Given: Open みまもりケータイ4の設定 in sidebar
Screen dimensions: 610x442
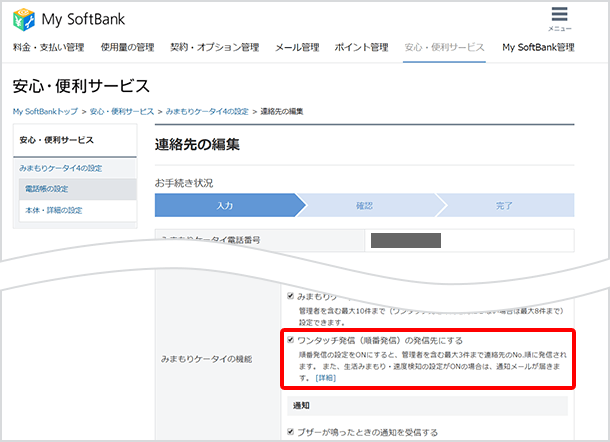Looking at the screenshot, I should click(x=61, y=168).
